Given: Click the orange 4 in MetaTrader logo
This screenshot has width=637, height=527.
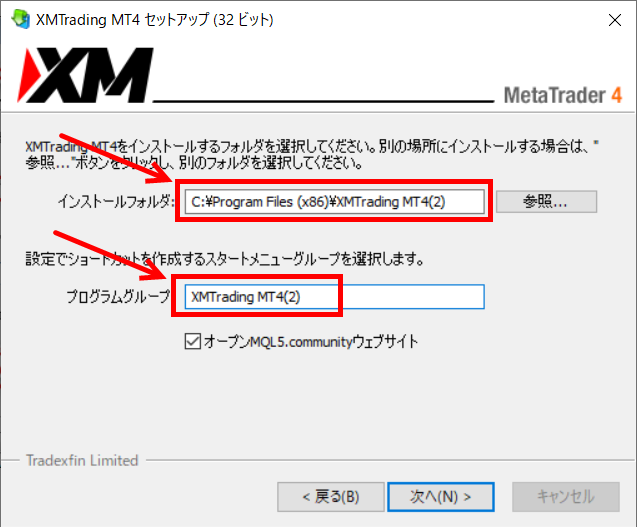Looking at the screenshot, I should tap(617, 95).
